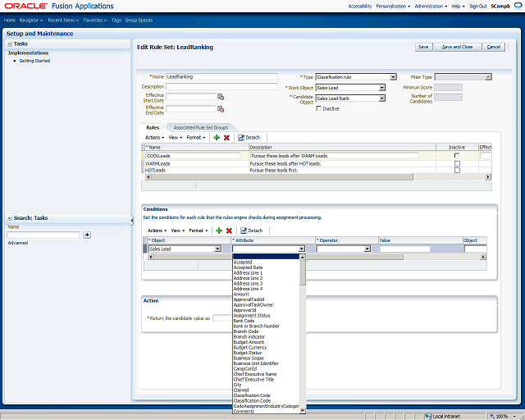The width and height of the screenshot is (525, 420).
Task: Click the Rules table horizontal scrollbar
Action: (x=282, y=177)
